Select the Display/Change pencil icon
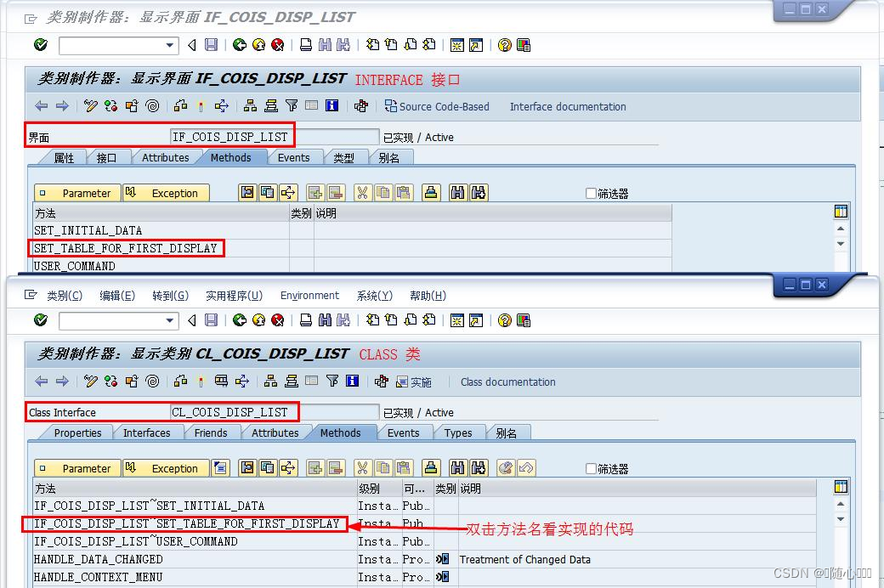 [x=88, y=105]
